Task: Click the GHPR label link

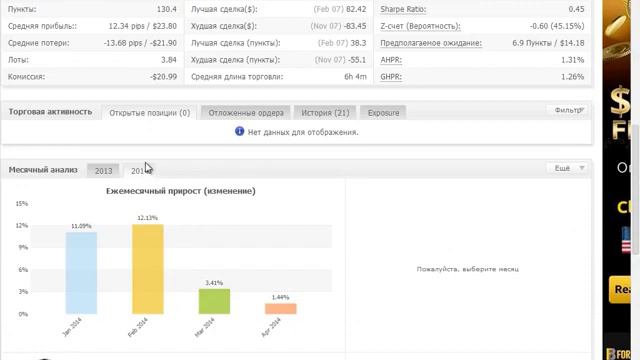Action: 391,77
